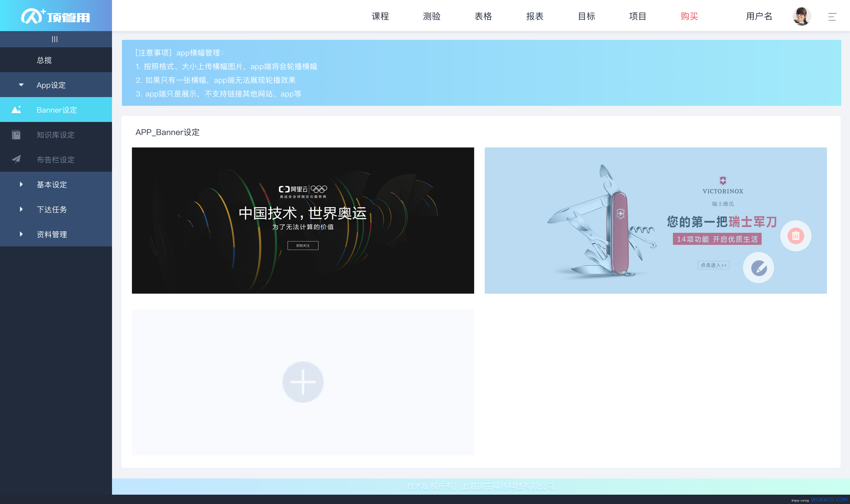This screenshot has height=504, width=850.
Task: Click notice line 按照格式、大小上传横幅图片
Action: click(x=226, y=66)
